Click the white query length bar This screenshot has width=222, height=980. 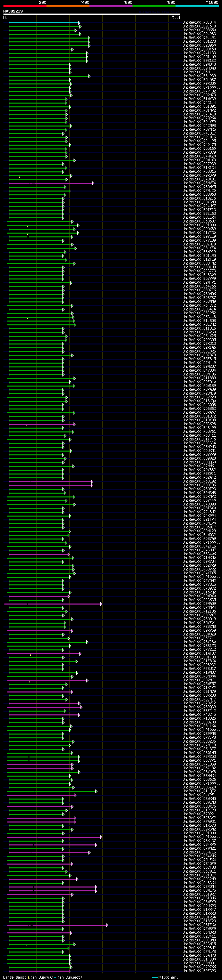[x=92, y=15]
